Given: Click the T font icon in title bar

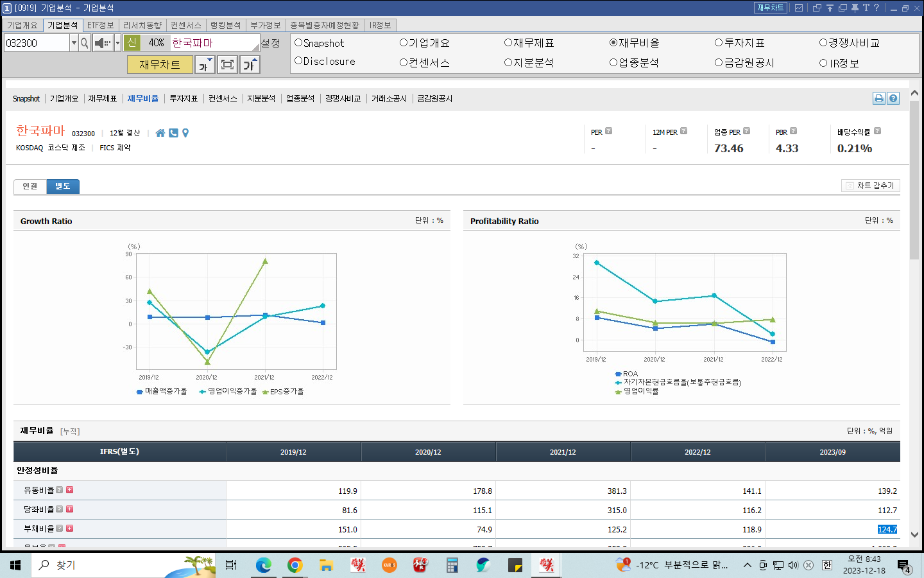Looking at the screenshot, I should point(866,8).
